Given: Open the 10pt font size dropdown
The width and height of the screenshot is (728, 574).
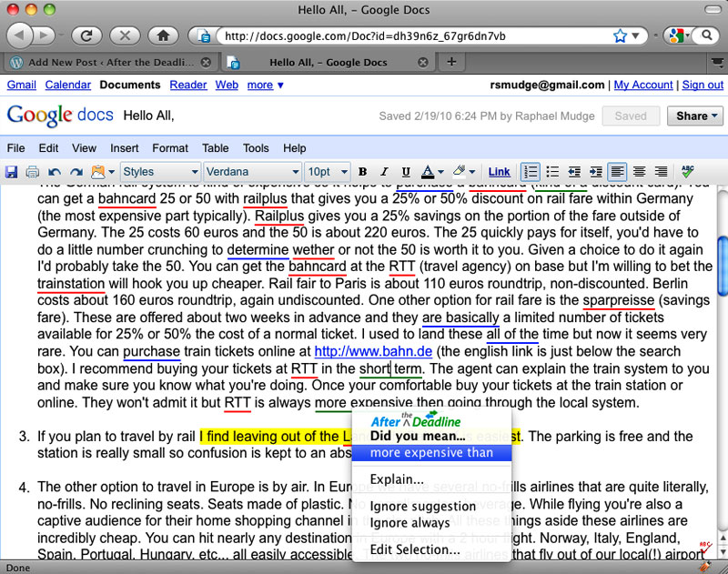Looking at the screenshot, I should click(327, 172).
